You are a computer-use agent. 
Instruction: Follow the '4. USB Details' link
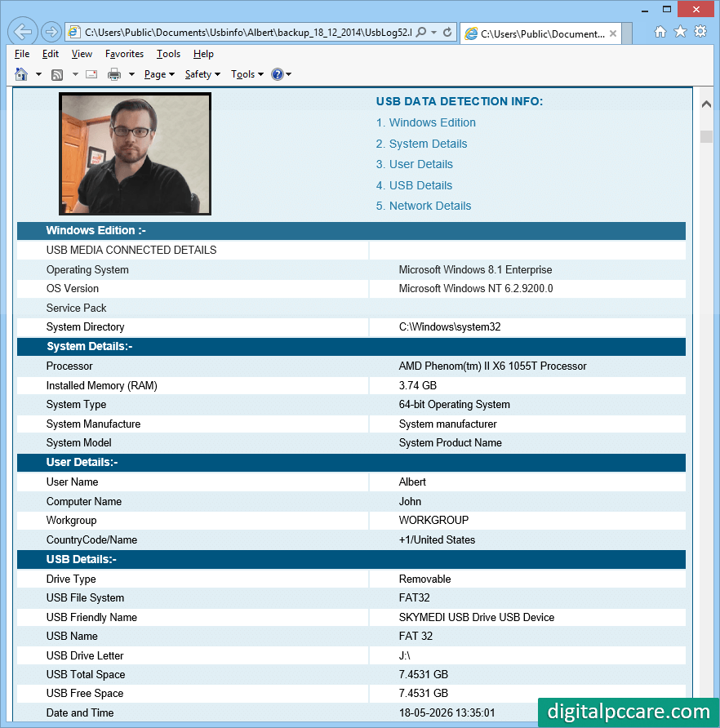pos(414,185)
